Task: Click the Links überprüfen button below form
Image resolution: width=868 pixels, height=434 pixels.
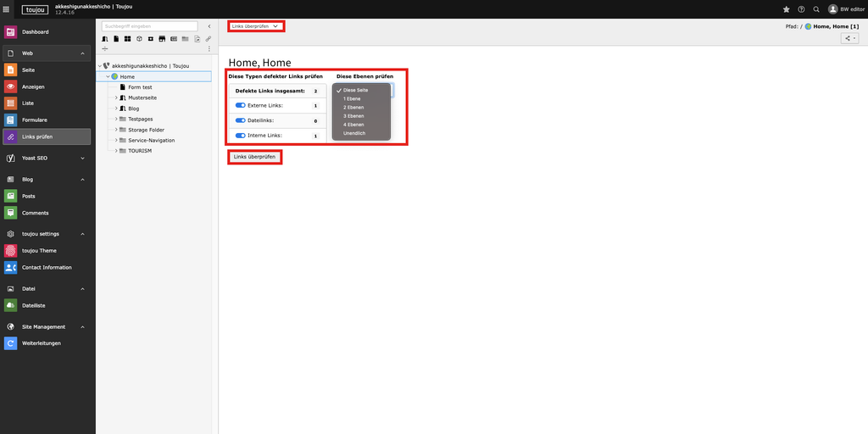Action: [254, 157]
